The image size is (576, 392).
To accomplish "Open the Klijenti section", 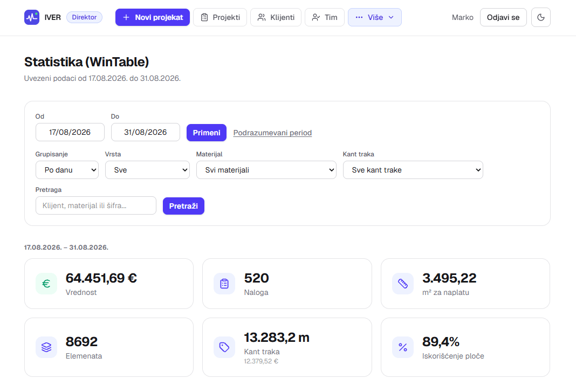I will (x=276, y=17).
